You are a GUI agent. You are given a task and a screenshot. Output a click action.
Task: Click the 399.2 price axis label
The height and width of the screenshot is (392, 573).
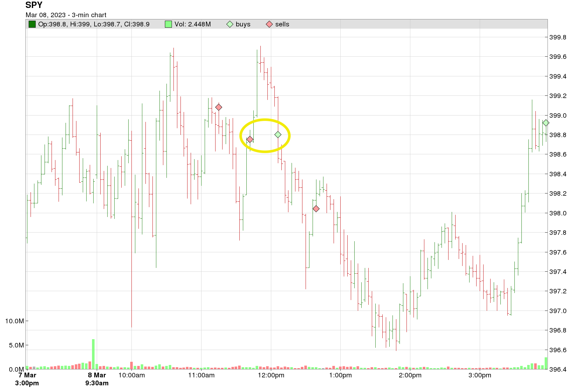coord(558,96)
